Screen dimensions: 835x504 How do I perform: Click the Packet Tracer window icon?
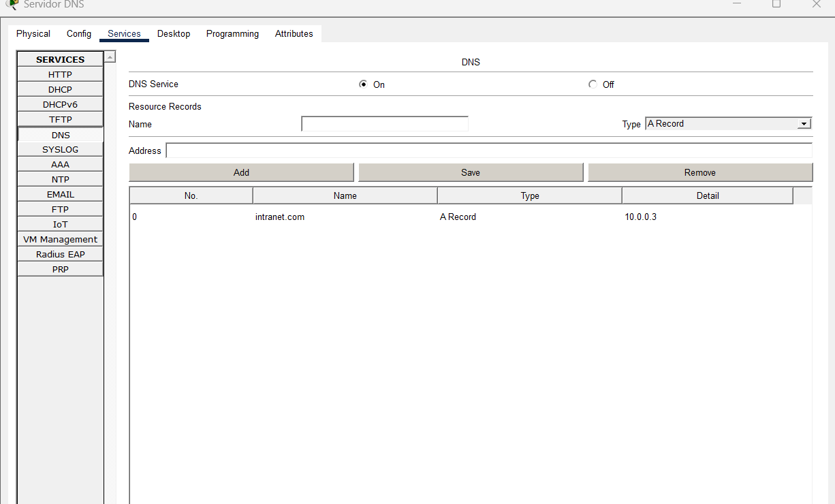(x=12, y=4)
